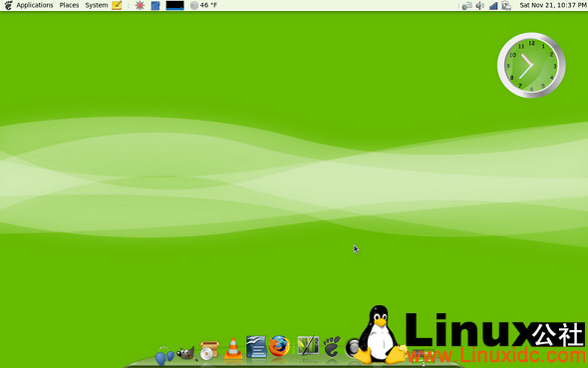Open the system monitor graph applet
This screenshot has height=368, width=588.
pos(174,5)
